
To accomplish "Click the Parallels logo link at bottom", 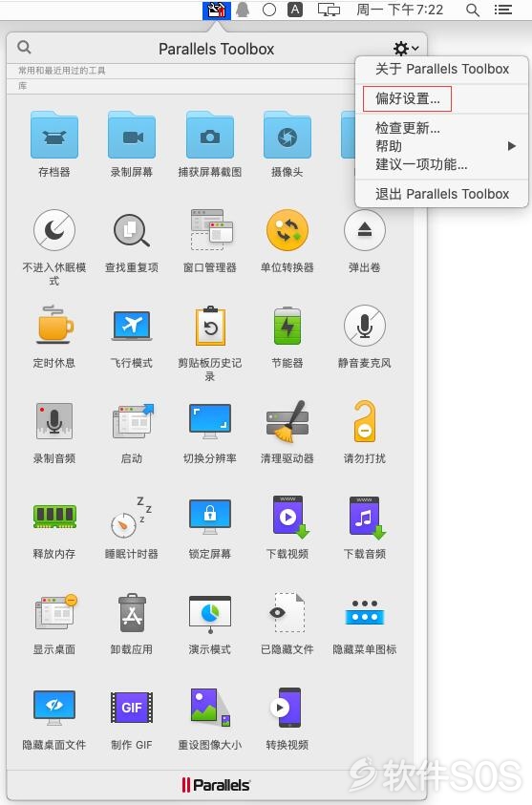I will tap(216, 784).
